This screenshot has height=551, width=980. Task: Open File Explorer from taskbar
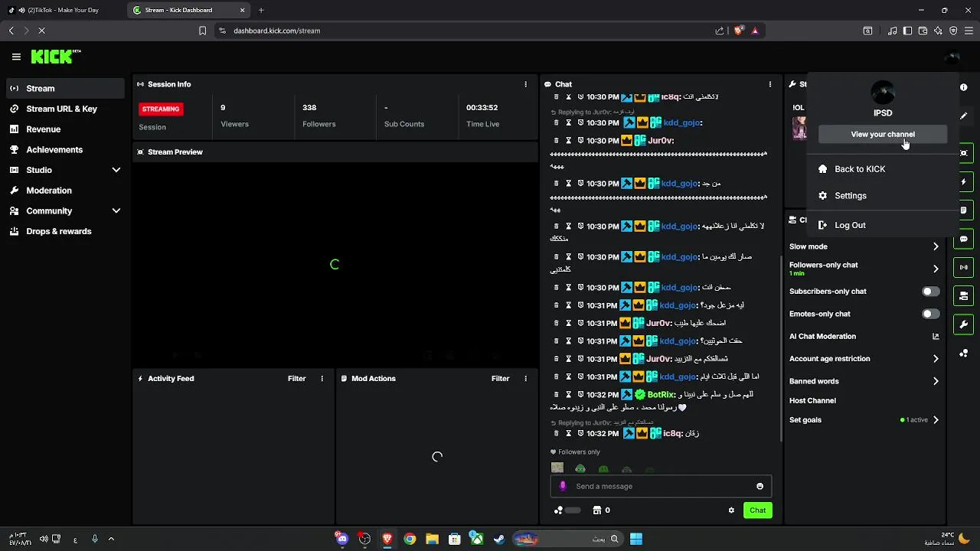pyautogui.click(x=432, y=539)
